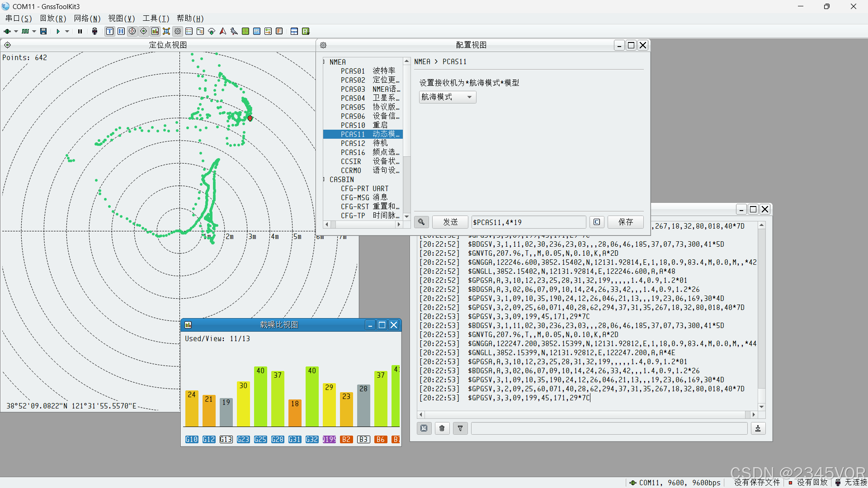Image resolution: width=868 pixels, height=488 pixels.
Task: Click the orange F firmware toolbar icon
Action: pos(279,31)
